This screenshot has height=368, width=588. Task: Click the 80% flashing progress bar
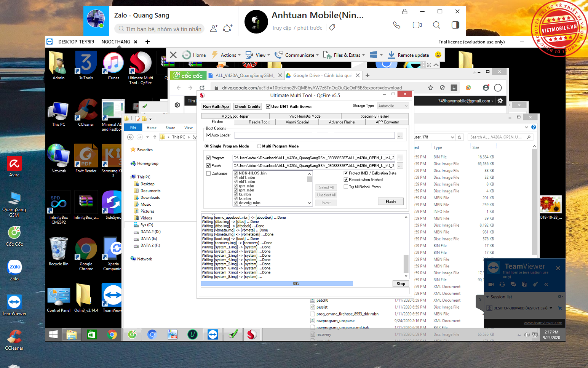point(296,283)
